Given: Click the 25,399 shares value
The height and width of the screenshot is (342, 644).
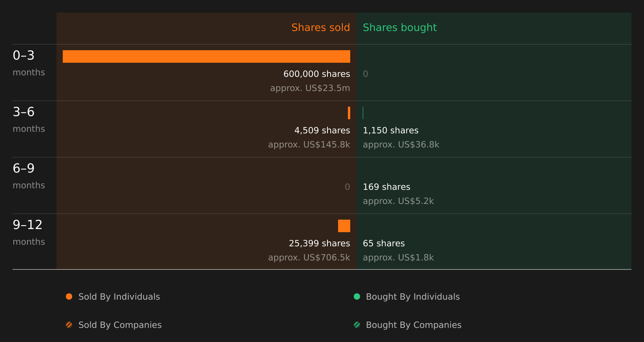Looking at the screenshot, I should 319,244.
